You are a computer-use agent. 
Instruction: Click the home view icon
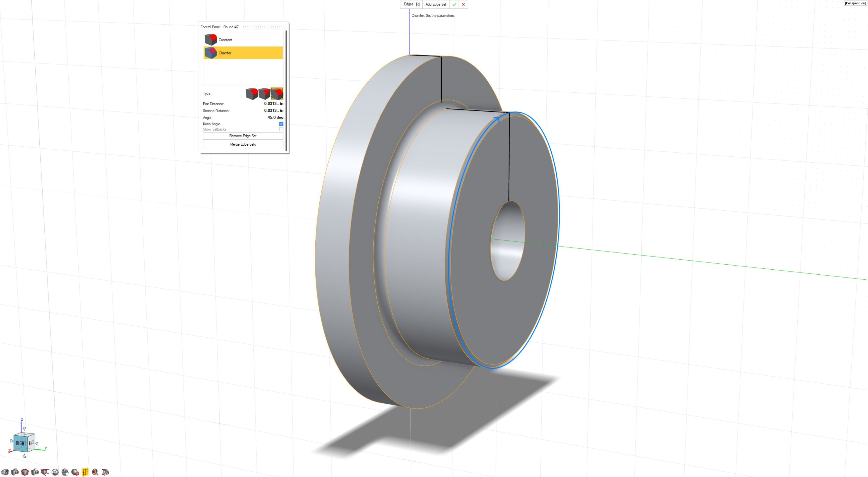[x=25, y=472]
